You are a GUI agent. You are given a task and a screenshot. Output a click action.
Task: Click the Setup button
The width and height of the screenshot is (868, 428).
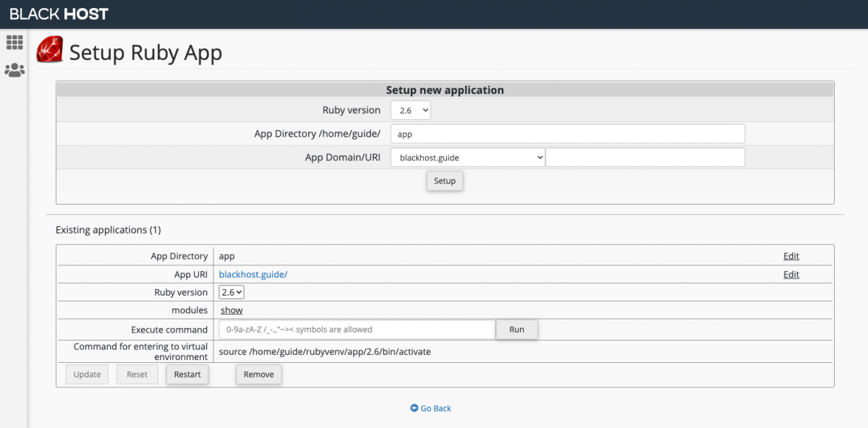(444, 181)
